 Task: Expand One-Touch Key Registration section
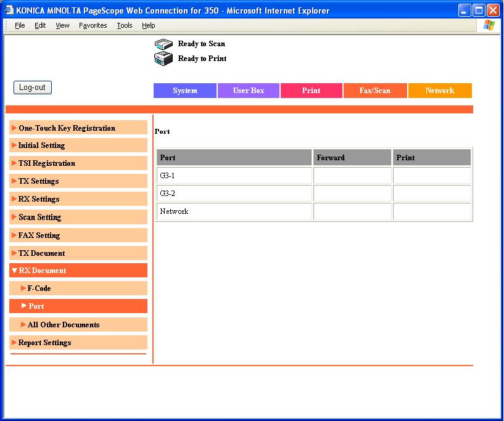[67, 128]
